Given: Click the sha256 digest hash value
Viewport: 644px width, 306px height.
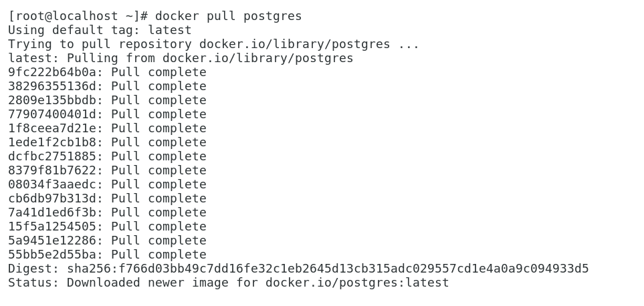Looking at the screenshot, I should click(x=328, y=269).
